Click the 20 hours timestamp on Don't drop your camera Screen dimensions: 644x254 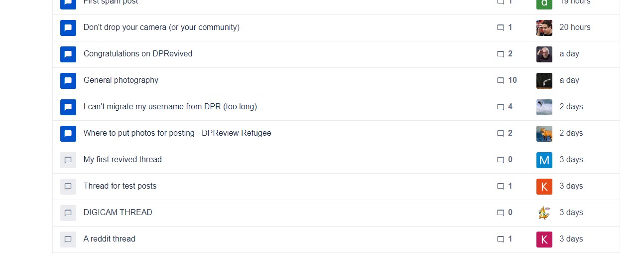click(x=575, y=27)
